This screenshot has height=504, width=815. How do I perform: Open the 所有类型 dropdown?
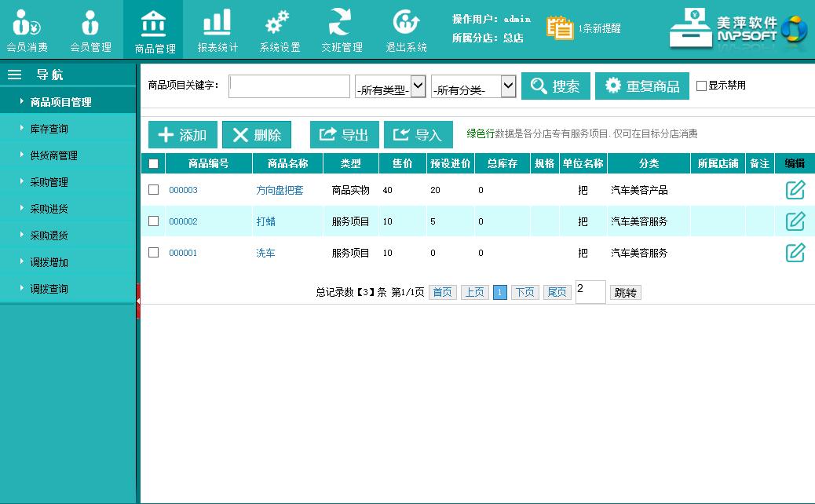tap(390, 87)
